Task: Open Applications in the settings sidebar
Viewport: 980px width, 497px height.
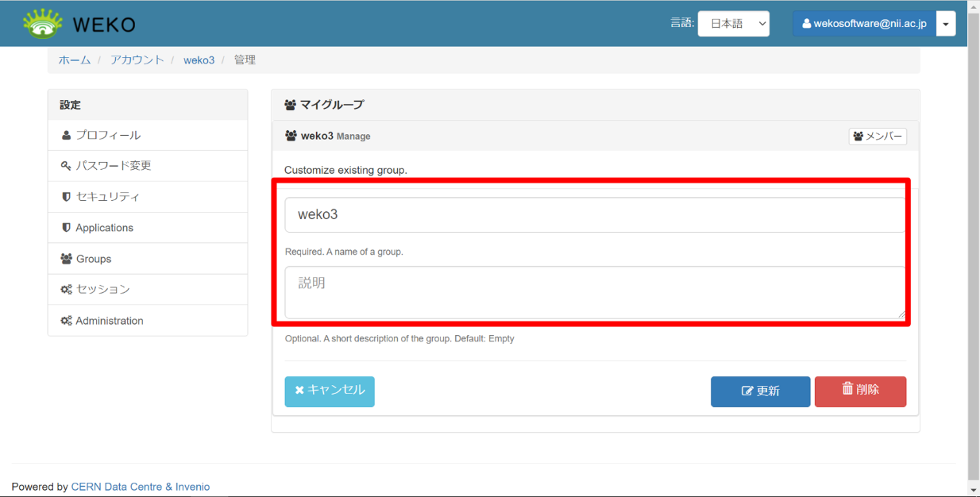Action: 104,228
